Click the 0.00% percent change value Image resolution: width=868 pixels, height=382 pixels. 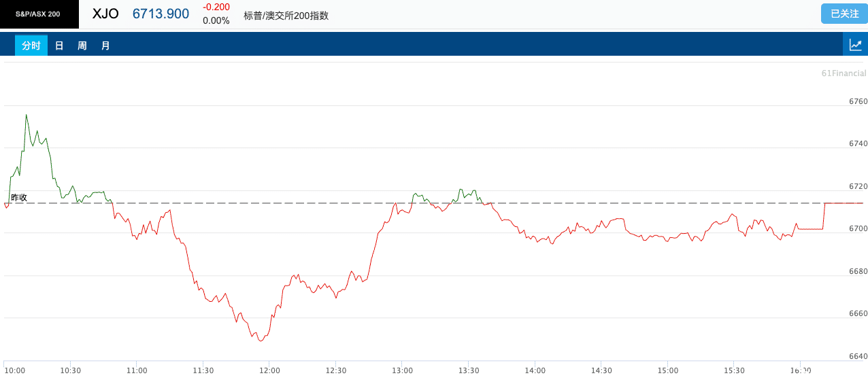point(216,20)
